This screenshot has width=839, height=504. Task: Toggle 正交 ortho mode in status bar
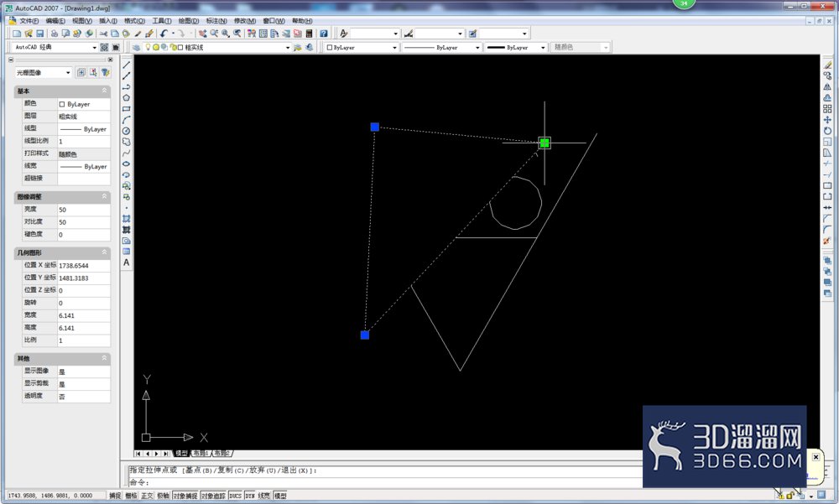click(x=147, y=496)
